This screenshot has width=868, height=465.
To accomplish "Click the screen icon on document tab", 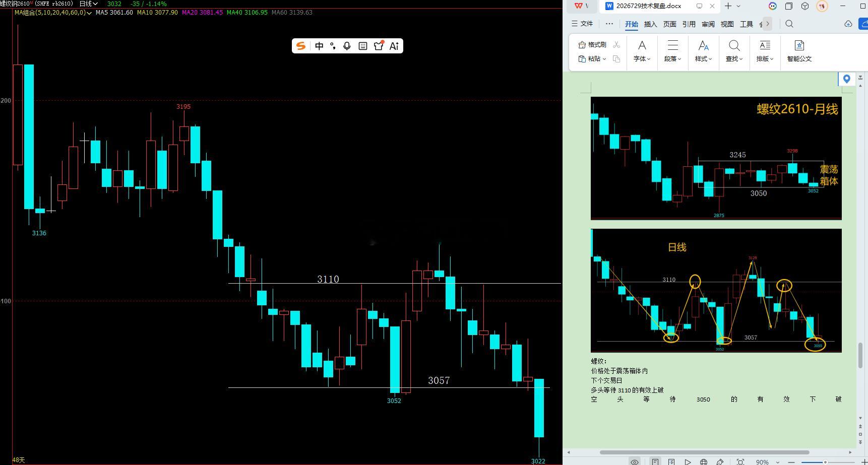I will [699, 6].
